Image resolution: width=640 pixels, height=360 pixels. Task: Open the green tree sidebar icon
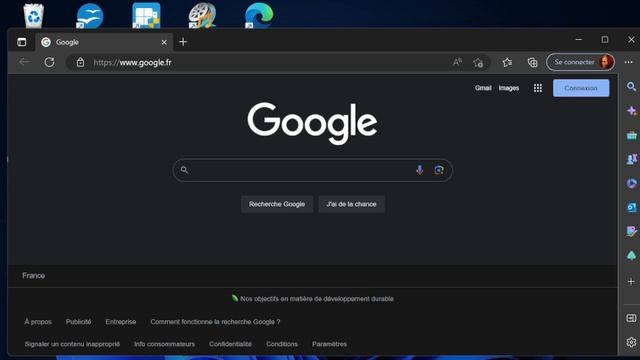point(631,256)
